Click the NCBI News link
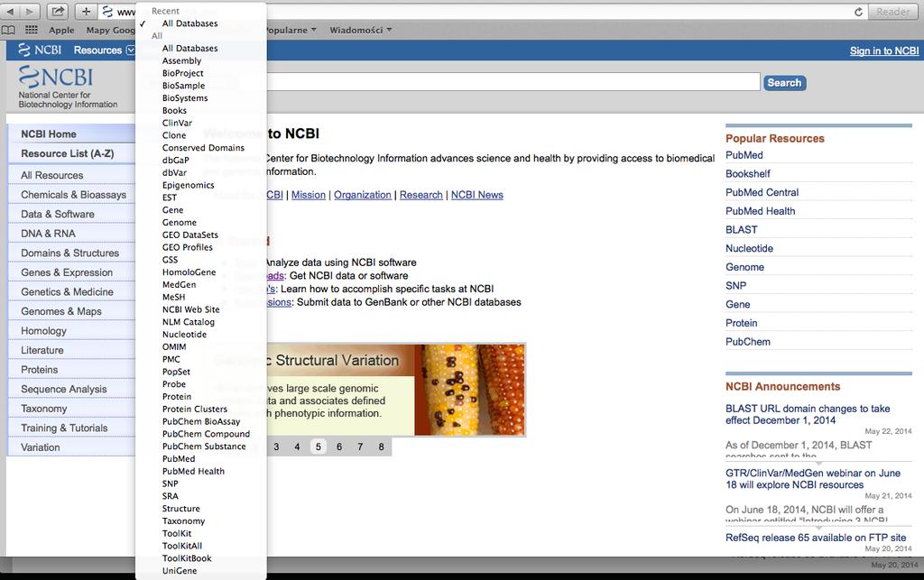The width and height of the screenshot is (924, 580). (x=476, y=195)
